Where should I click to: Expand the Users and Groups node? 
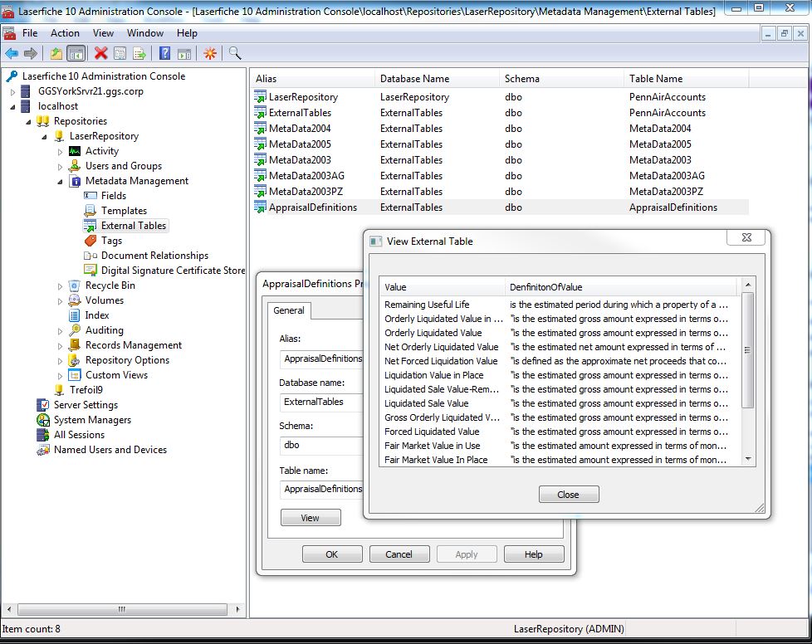(60, 166)
